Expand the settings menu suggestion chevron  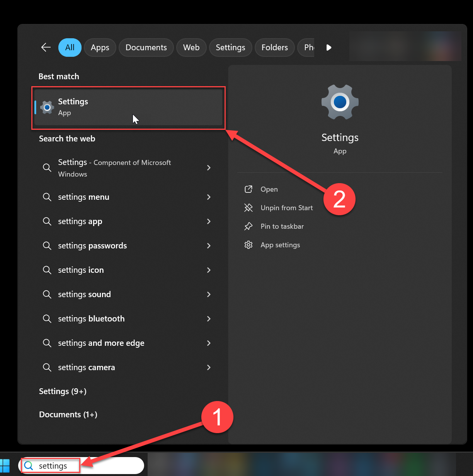tap(209, 197)
